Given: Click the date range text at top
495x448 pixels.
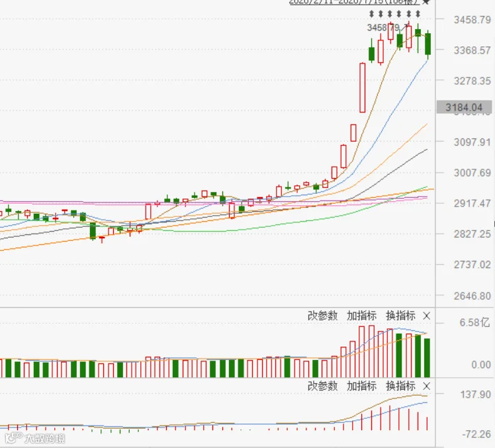Looking at the screenshot, I should pyautogui.click(x=354, y=2).
